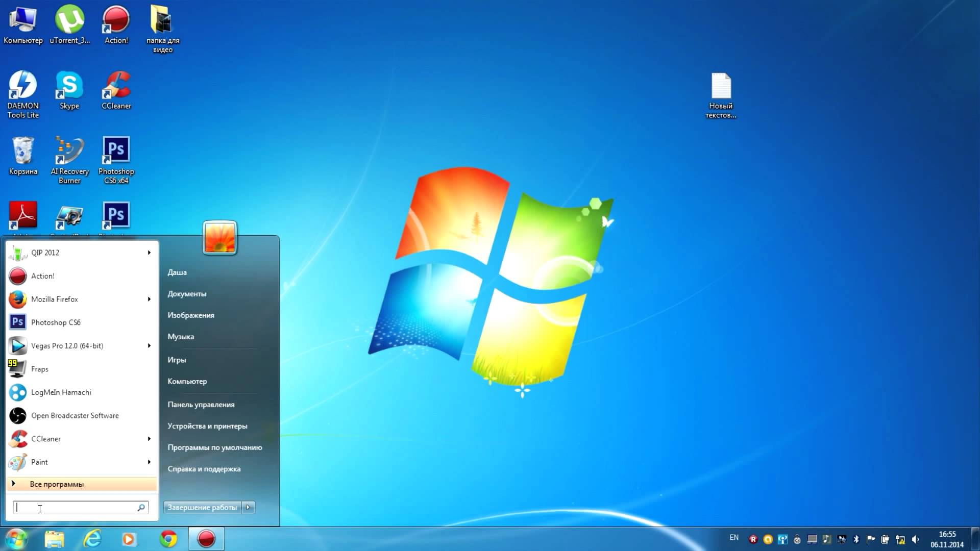Open Windows Media Player from the taskbar
The image size is (980, 551).
pos(130,539)
